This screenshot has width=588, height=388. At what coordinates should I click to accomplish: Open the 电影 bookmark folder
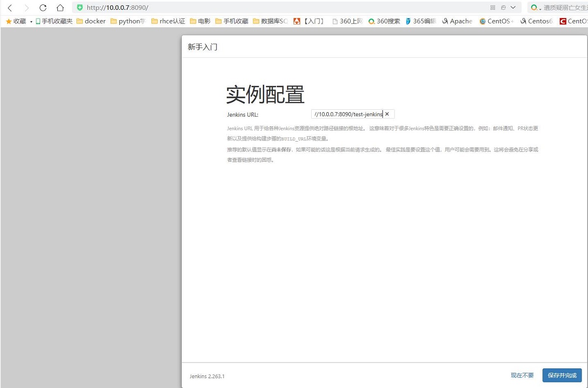pyautogui.click(x=200, y=21)
